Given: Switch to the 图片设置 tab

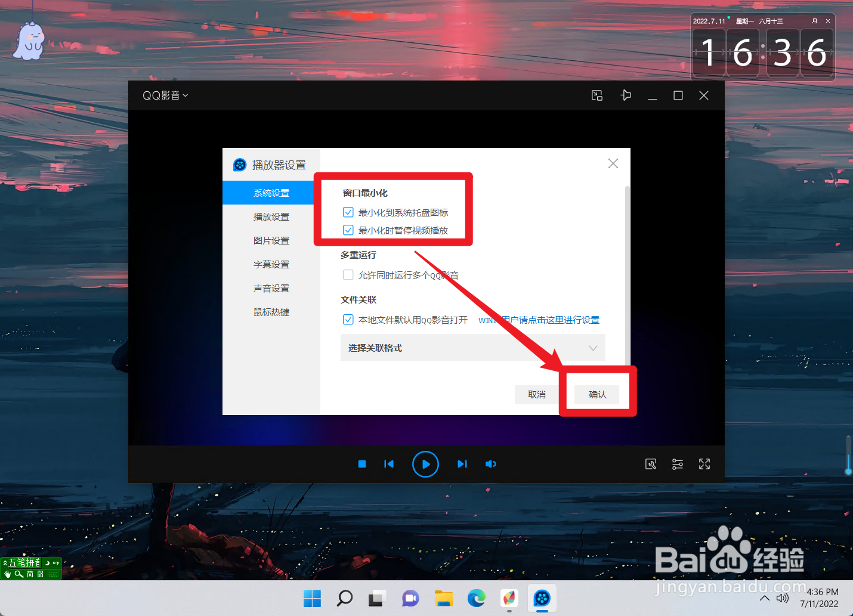Looking at the screenshot, I should point(271,240).
